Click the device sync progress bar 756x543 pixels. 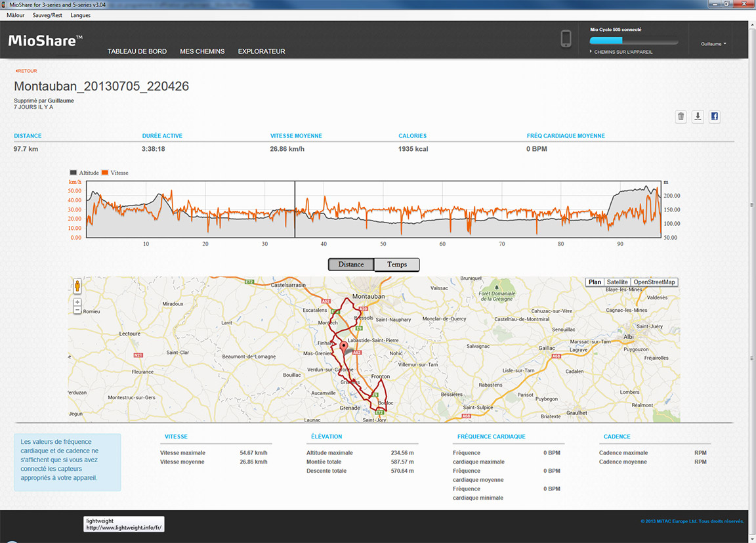(x=634, y=41)
